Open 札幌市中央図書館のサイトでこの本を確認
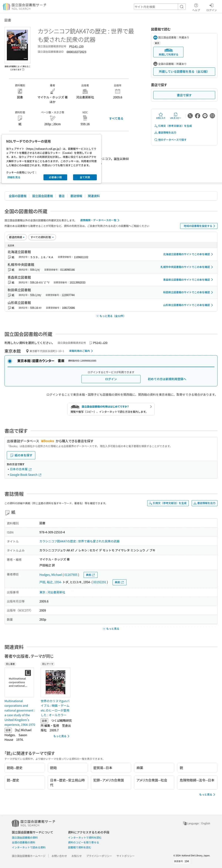The height and width of the screenshot is (868, 222). [187, 267]
